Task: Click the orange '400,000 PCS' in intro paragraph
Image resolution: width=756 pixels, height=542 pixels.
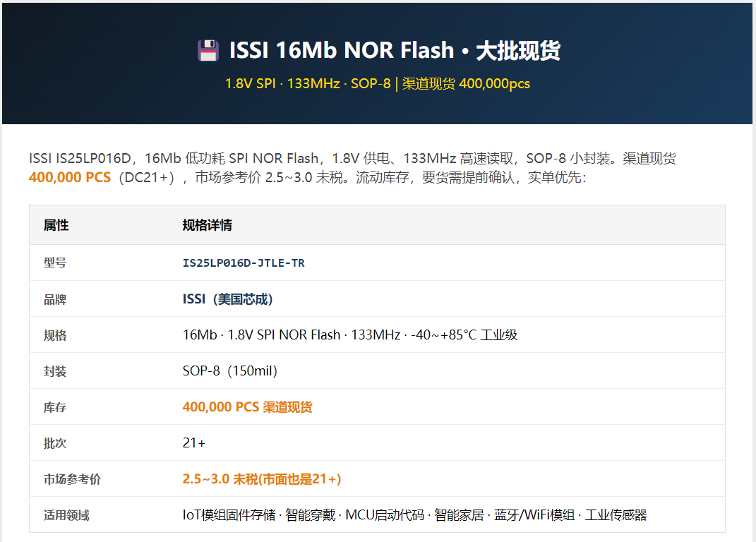Action: tap(70, 177)
